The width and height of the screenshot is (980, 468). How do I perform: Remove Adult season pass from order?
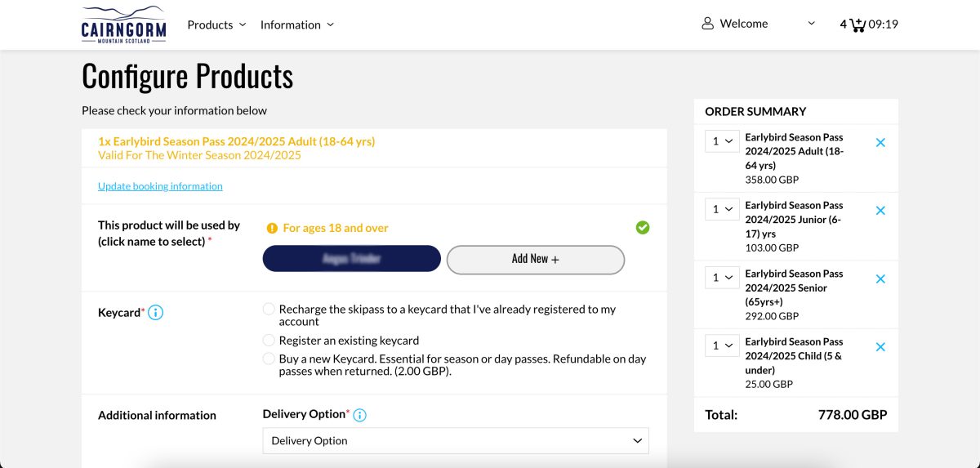pos(880,142)
